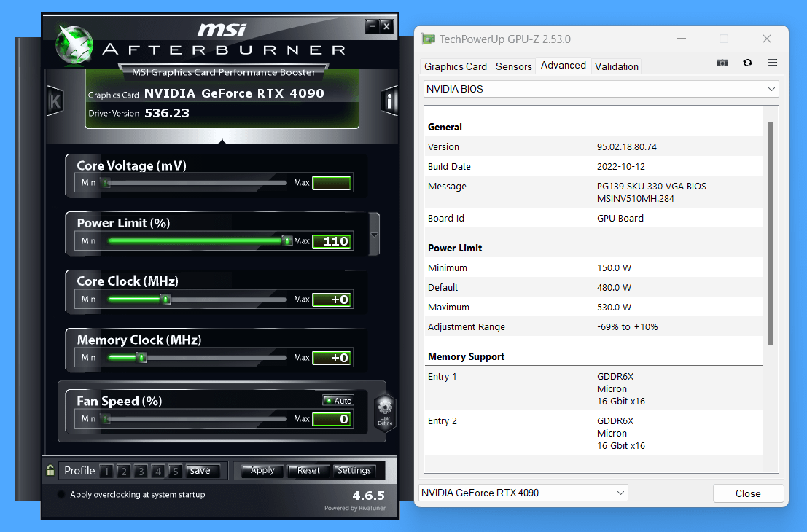Click the Minimum power value 150.0 W
Image resolution: width=807 pixels, height=532 pixels.
point(614,267)
